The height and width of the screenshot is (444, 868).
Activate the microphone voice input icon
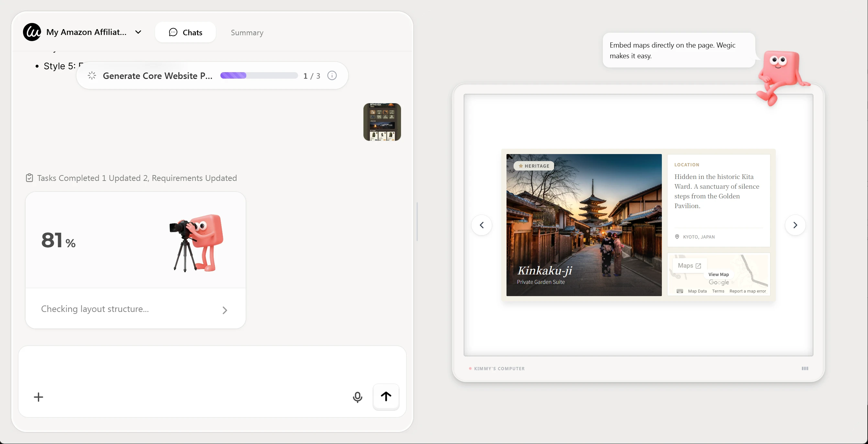[358, 397]
